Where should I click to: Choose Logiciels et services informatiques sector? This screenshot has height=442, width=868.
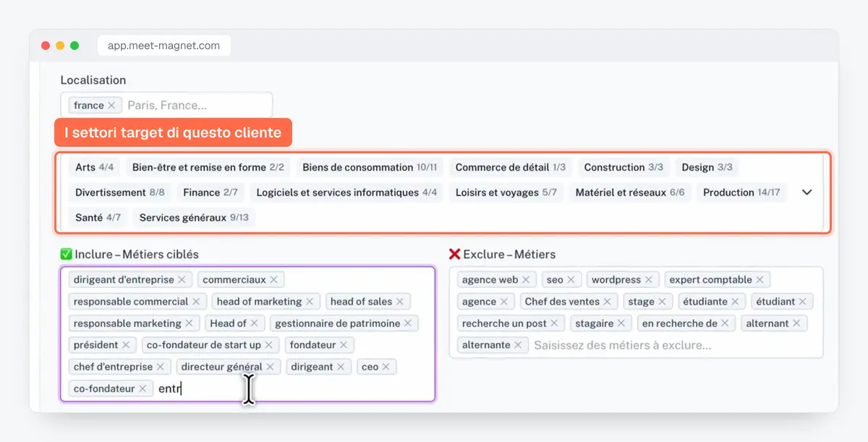pos(346,192)
